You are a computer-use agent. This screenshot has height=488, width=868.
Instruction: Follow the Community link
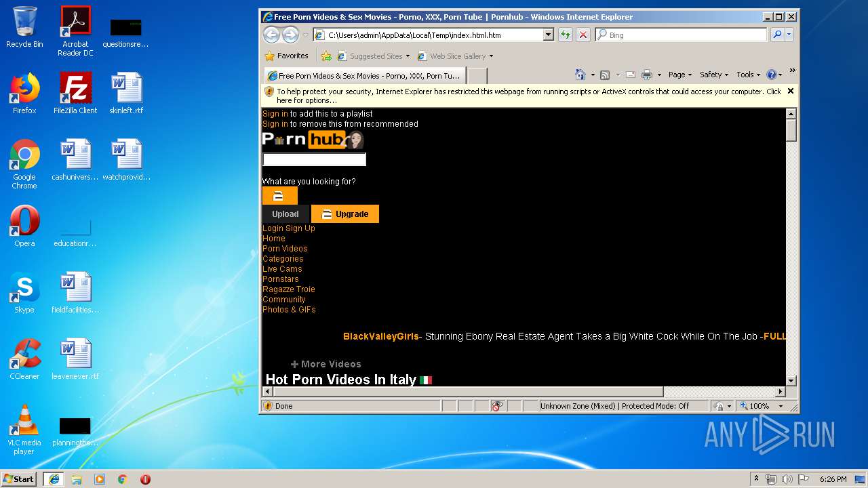pos(284,300)
